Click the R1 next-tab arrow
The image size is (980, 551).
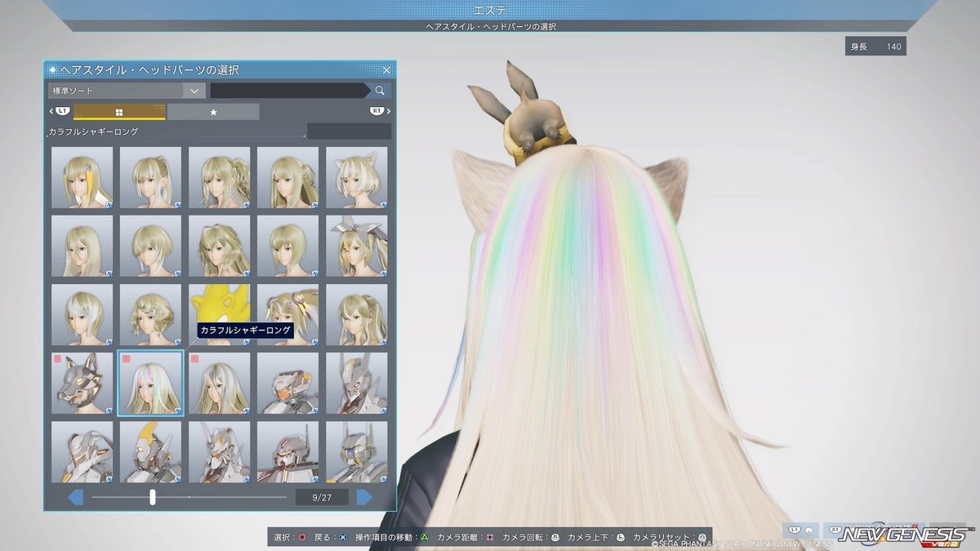(x=380, y=111)
